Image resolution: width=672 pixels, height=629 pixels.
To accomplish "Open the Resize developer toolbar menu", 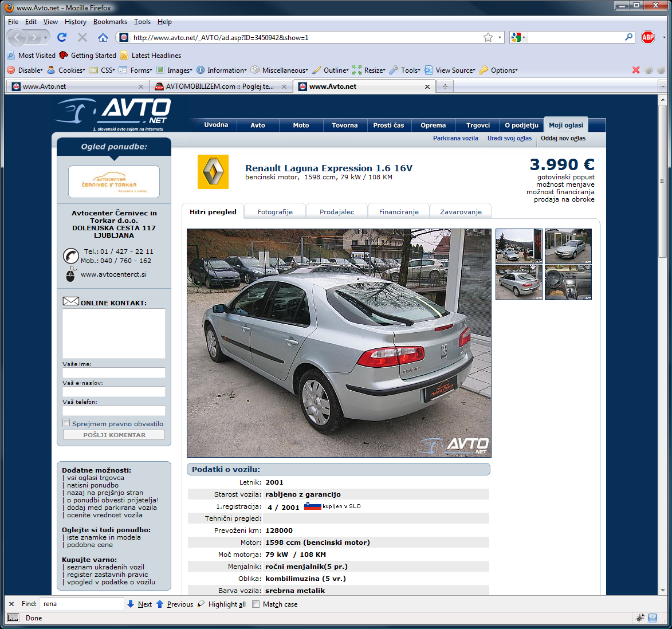I will pos(368,70).
